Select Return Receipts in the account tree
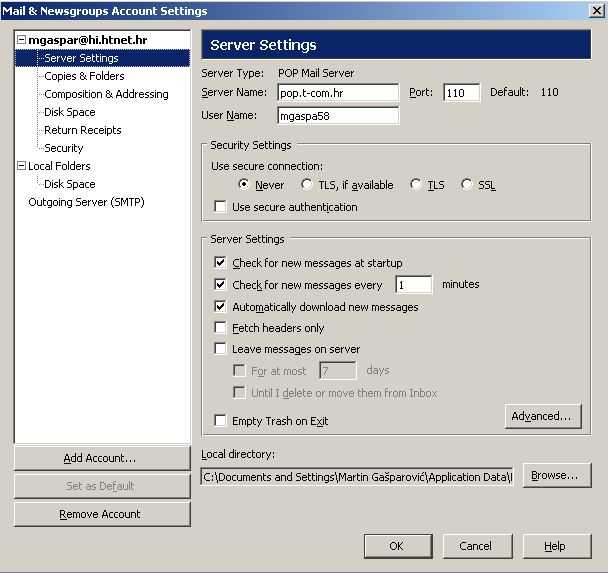The width and height of the screenshot is (608, 573). pos(82,130)
